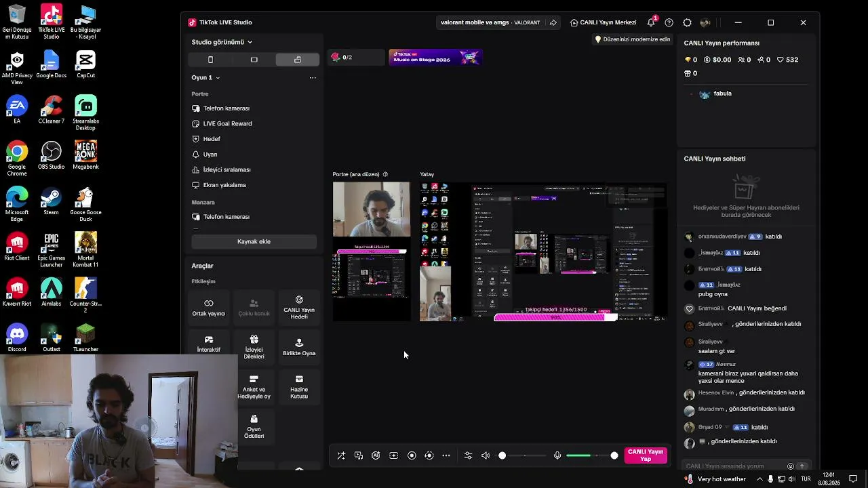This screenshot has width=868, height=488.
Task: Click Düzeninizi modernize edin tip
Action: click(x=633, y=39)
